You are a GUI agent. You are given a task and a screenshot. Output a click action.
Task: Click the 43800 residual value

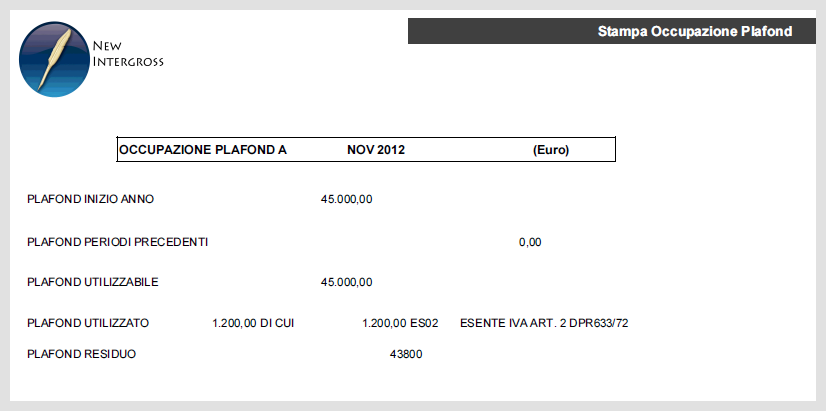point(406,354)
